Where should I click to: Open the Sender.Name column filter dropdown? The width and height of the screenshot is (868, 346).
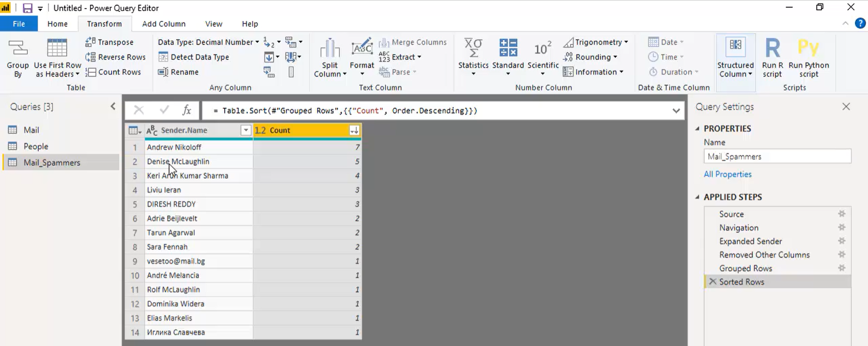pyautogui.click(x=246, y=131)
